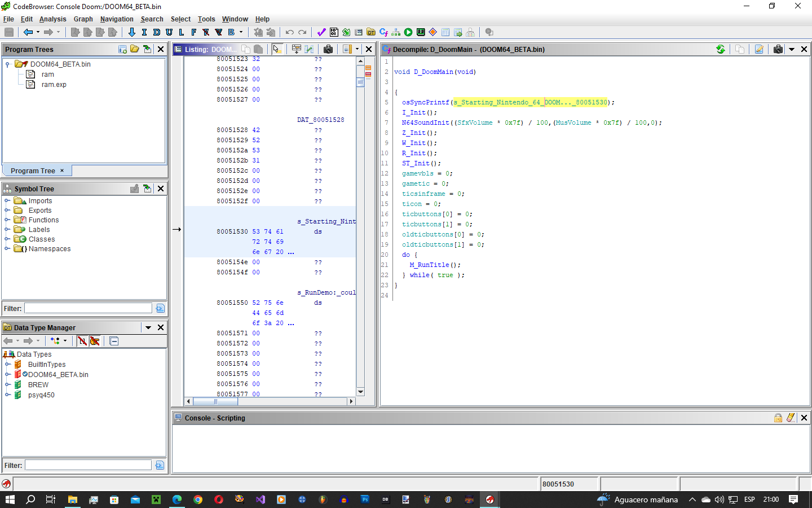Viewport: 812px width, 508px height.
Task: Expand the Functions folder in Symbol Tree
Action: [7, 220]
